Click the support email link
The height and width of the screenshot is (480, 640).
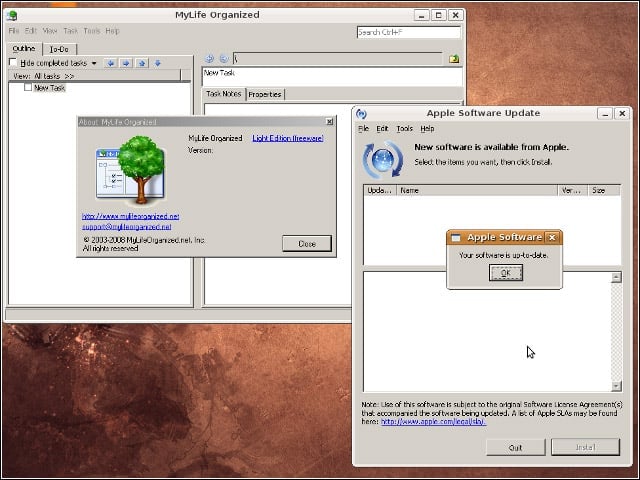127,227
